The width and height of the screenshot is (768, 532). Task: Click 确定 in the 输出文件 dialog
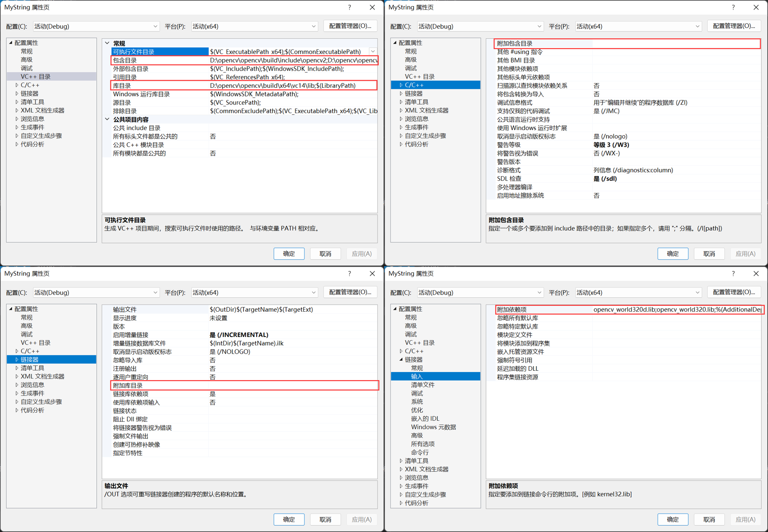pyautogui.click(x=289, y=519)
